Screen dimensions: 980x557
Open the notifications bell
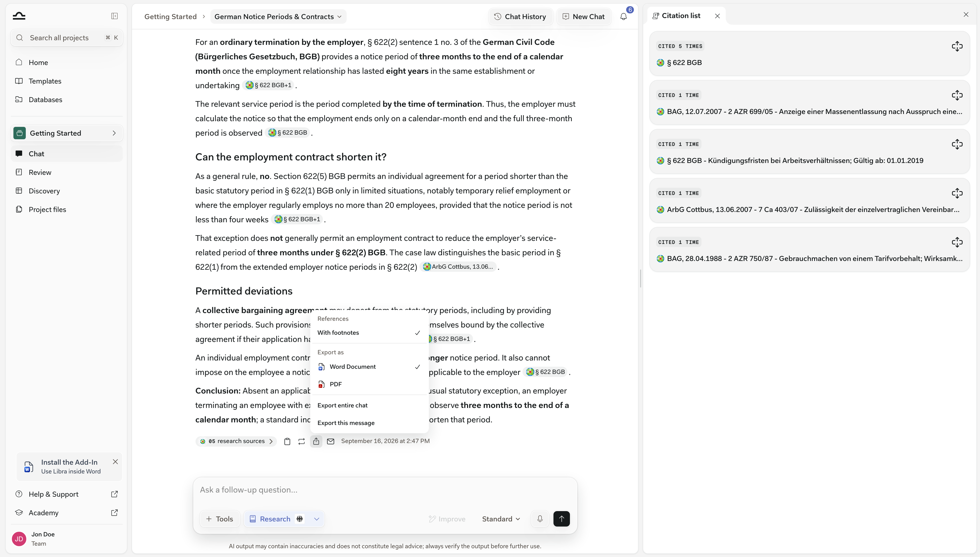coord(624,17)
